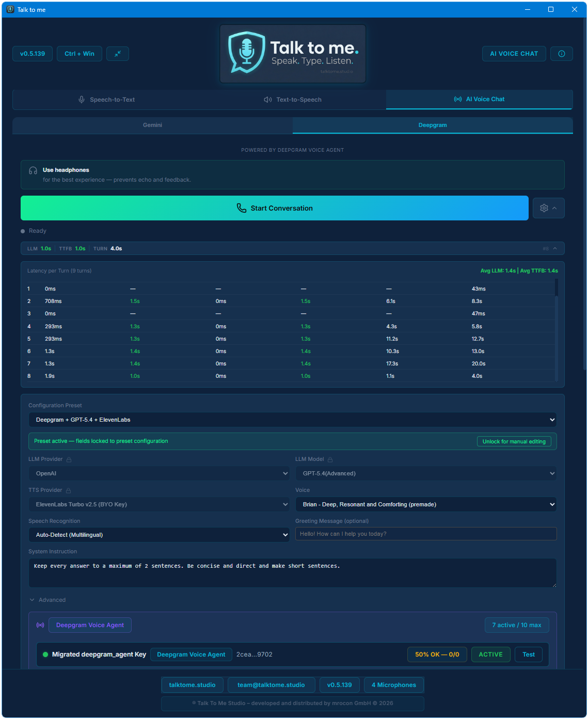This screenshot has height=719, width=588.
Task: Switch to the Gemini sub-tab
Action: coord(153,125)
